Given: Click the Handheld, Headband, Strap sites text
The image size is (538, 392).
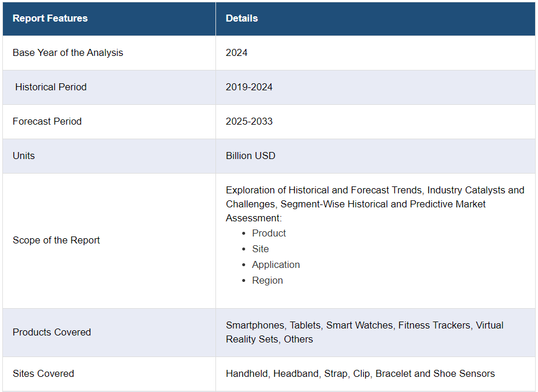Looking at the screenshot, I should (360, 374).
